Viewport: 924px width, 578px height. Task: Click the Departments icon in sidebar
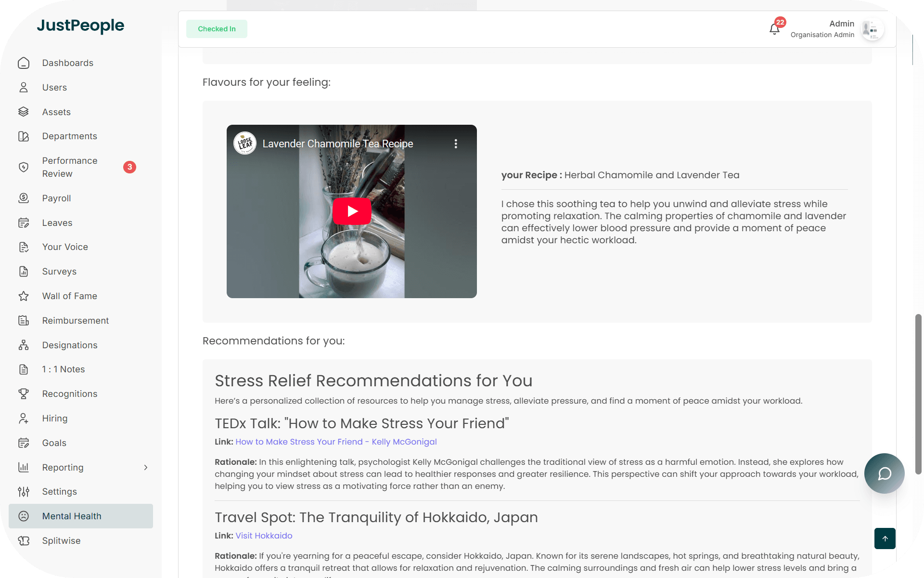click(24, 136)
